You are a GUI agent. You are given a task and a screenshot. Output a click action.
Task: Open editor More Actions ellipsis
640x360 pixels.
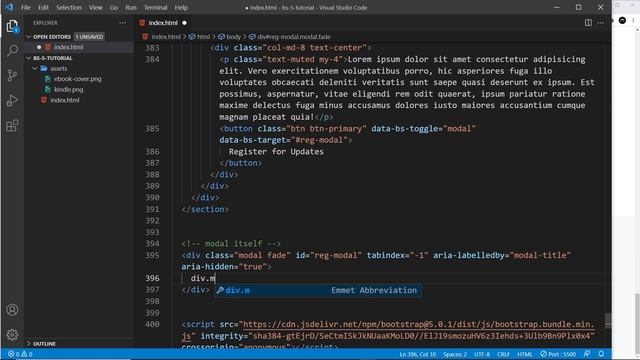(601, 23)
